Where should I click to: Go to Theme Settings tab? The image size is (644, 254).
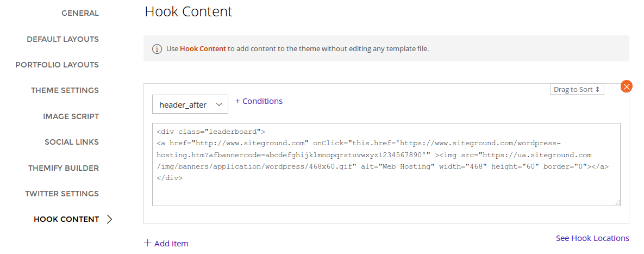[65, 90]
